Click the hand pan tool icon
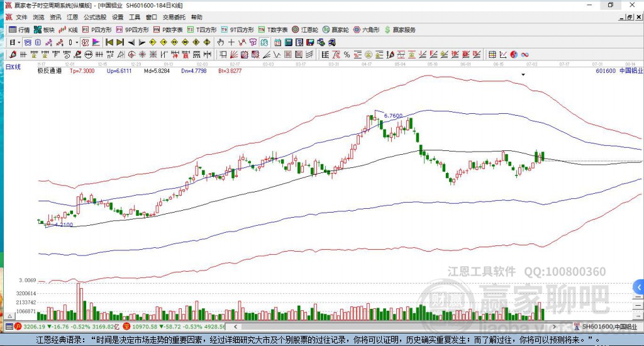This screenshot has width=644, height=346. 221,42
